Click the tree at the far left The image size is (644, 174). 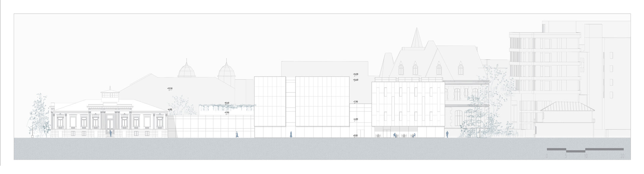(x=40, y=115)
